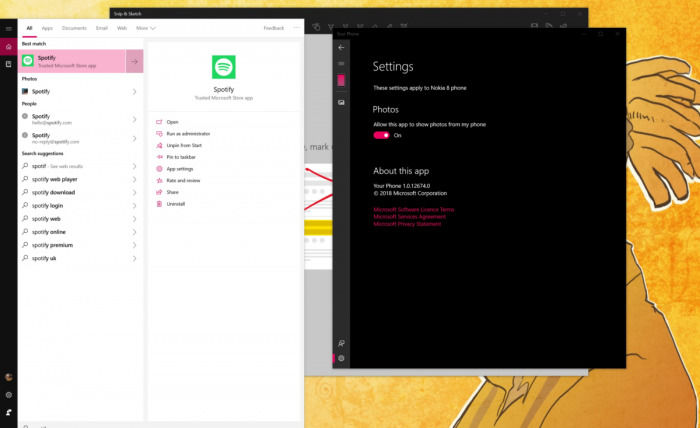This screenshot has height=428, width=700.
Task: Switch to the Documents search tab
Action: coord(74,29)
